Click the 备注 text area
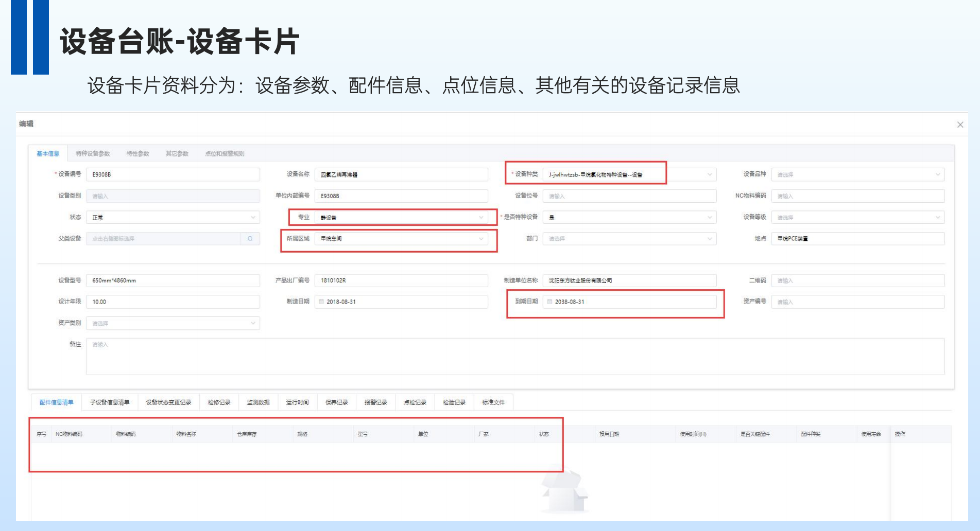 pyautogui.click(x=515, y=356)
